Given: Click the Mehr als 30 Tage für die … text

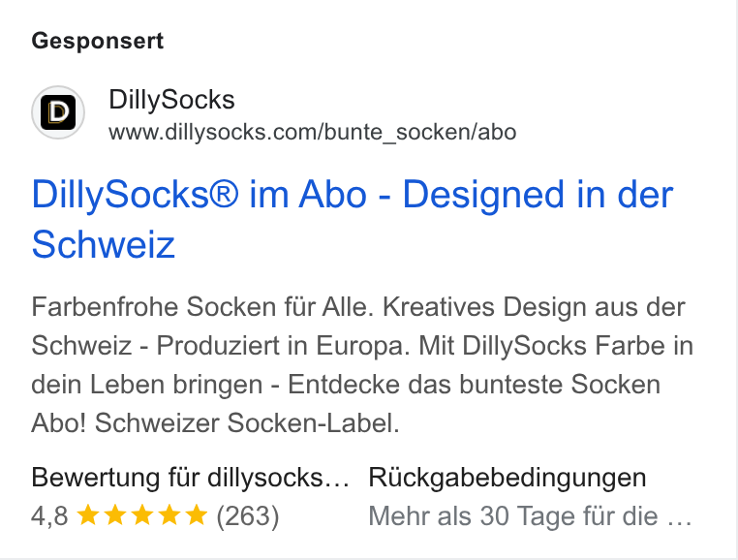Looking at the screenshot, I should 531,515.
